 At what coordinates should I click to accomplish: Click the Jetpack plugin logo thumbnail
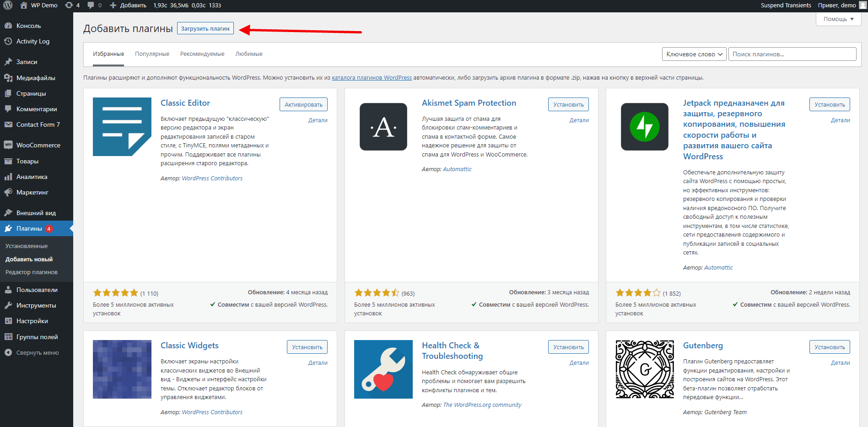(x=645, y=127)
